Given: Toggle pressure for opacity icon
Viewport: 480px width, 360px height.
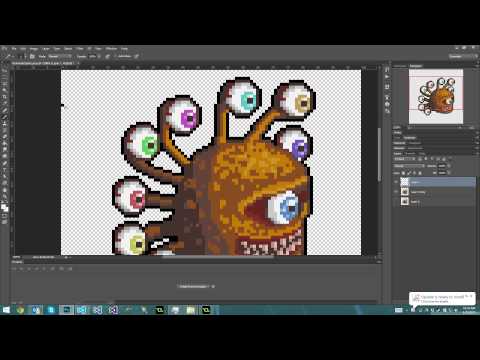Looking at the screenshot, I should [x=107, y=56].
